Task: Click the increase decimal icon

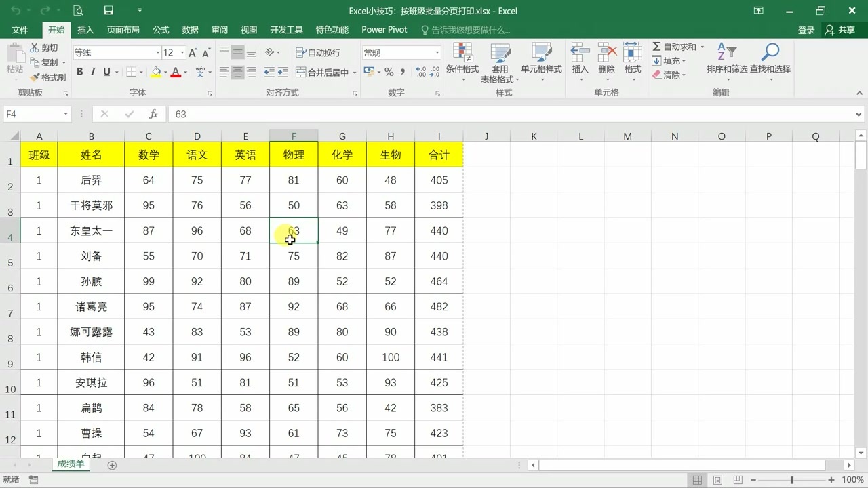Action: tap(420, 72)
